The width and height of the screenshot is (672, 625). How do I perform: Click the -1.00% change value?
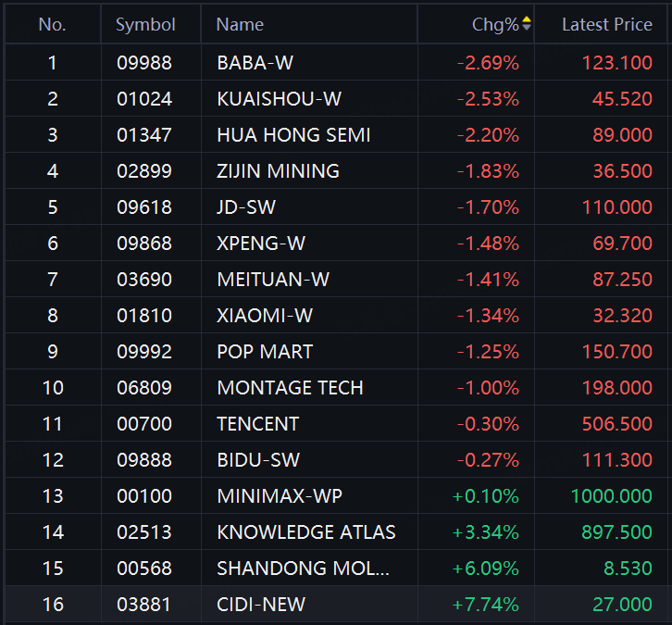[488, 388]
